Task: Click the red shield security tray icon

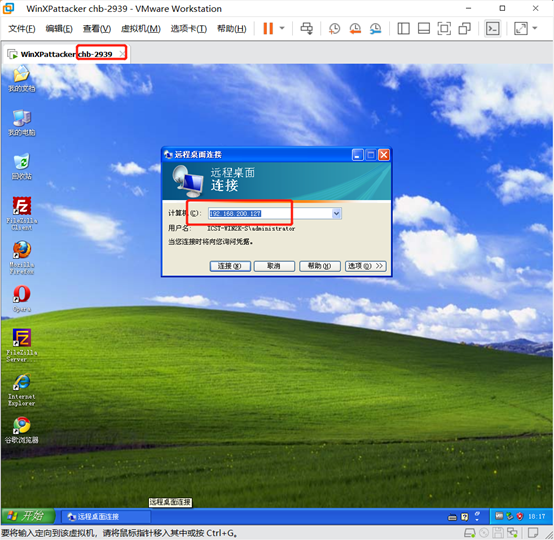Action: tap(519, 516)
